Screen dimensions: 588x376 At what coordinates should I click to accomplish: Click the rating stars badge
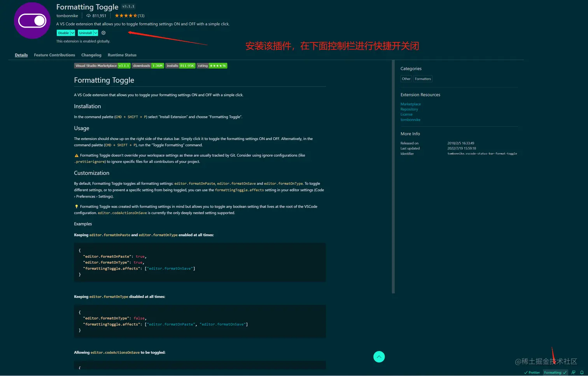[212, 66]
